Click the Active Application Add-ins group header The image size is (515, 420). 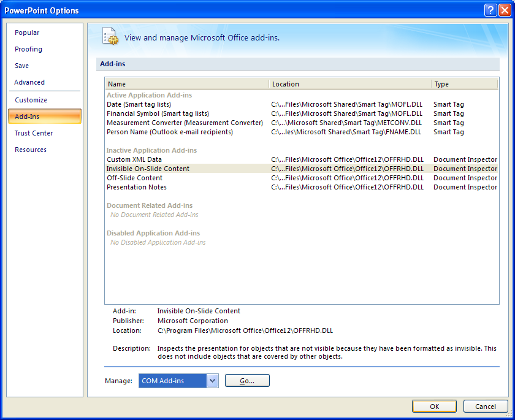(150, 95)
